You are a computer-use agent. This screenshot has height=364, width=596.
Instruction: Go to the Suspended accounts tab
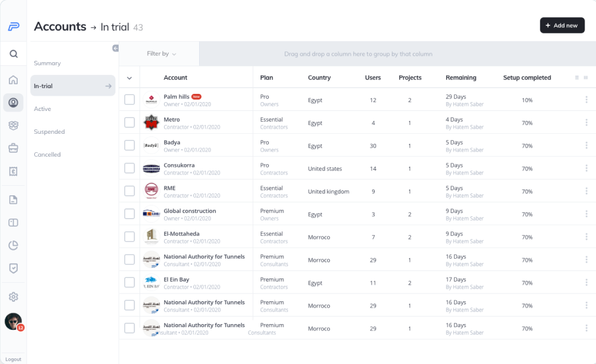(x=49, y=132)
